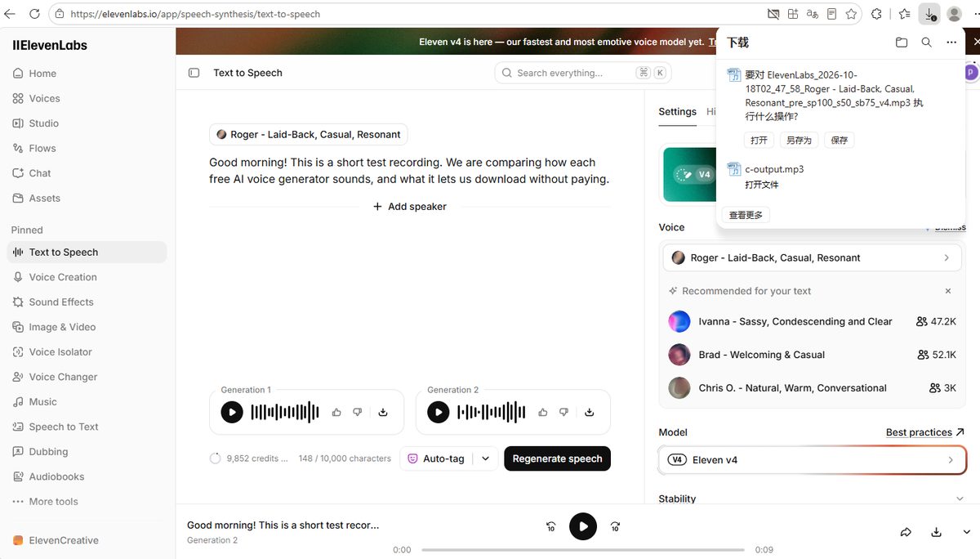The image size is (980, 559).
Task: Select Chris O. - Natural, Warm, Conversational
Action: tap(812, 387)
